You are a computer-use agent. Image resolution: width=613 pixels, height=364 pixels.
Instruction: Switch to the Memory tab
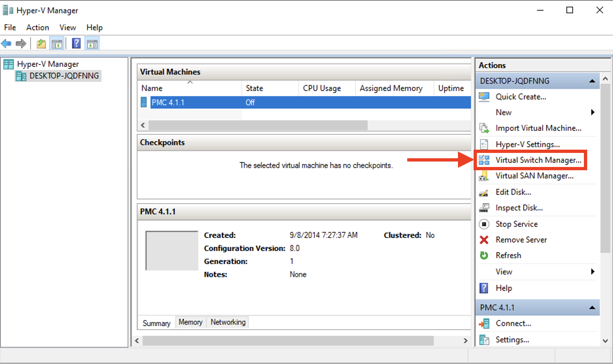coord(191,322)
